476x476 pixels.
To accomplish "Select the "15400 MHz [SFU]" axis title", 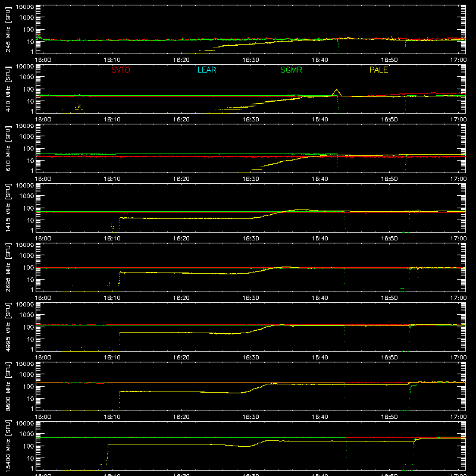I will (x=8, y=446).
